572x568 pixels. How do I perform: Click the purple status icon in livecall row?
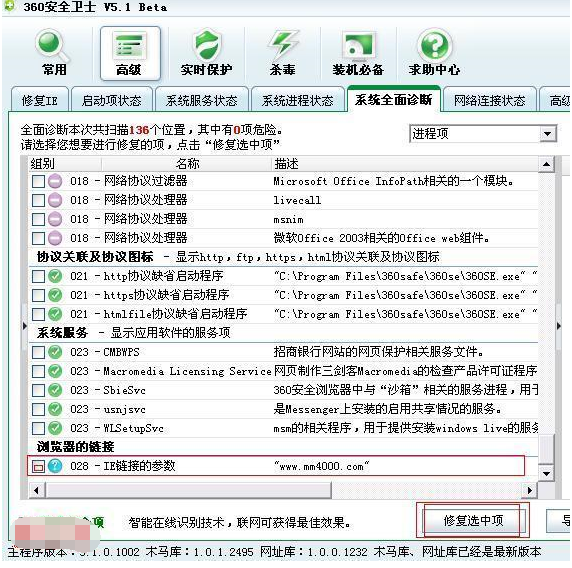(55, 200)
